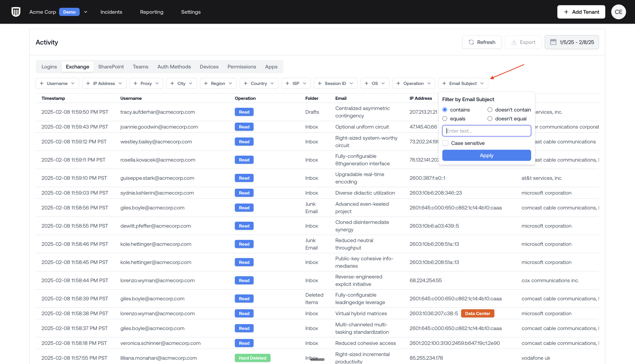635x364 pixels.
Task: Select the equals radio option
Action: click(x=445, y=119)
